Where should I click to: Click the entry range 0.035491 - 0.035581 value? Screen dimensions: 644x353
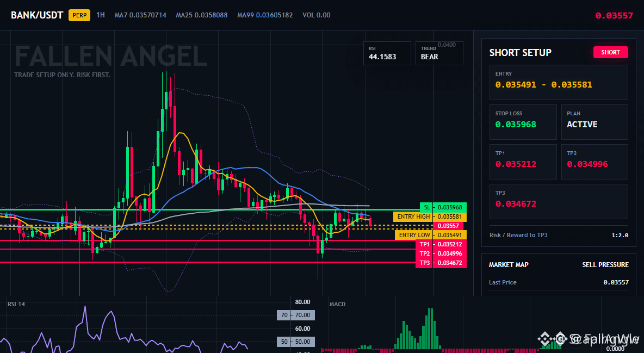point(543,85)
